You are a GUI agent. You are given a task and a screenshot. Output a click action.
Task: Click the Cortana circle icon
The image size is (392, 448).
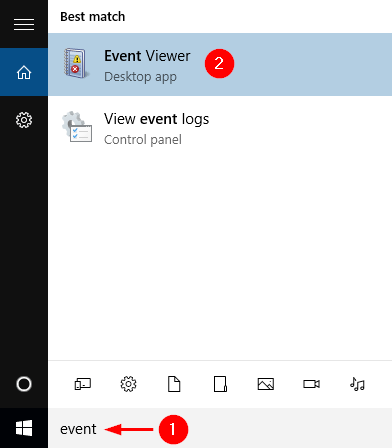tap(24, 384)
